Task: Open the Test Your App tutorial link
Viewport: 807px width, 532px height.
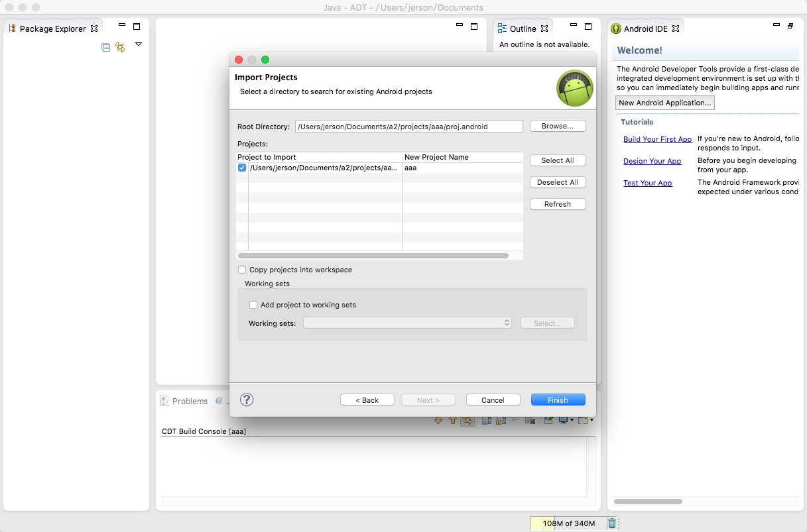Action: point(647,183)
